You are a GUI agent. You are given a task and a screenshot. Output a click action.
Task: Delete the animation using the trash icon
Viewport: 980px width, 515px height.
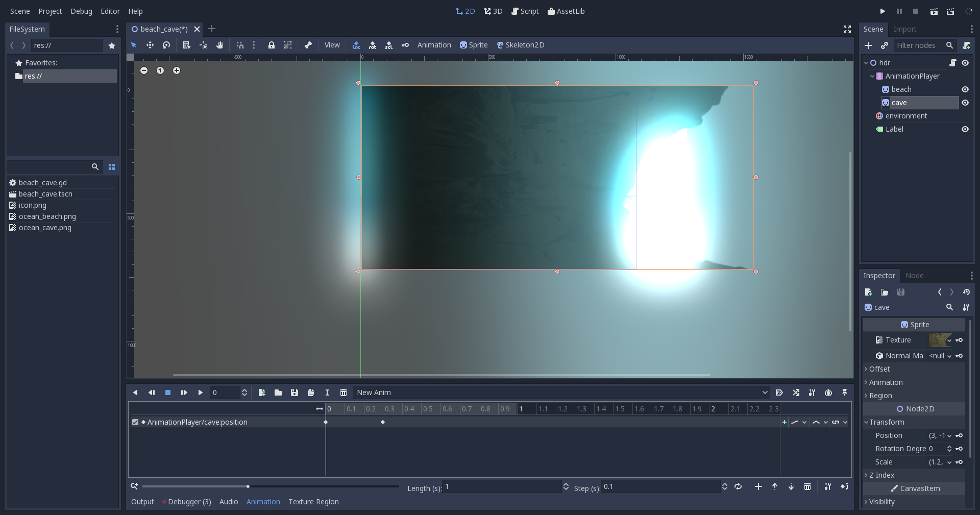pyautogui.click(x=343, y=393)
